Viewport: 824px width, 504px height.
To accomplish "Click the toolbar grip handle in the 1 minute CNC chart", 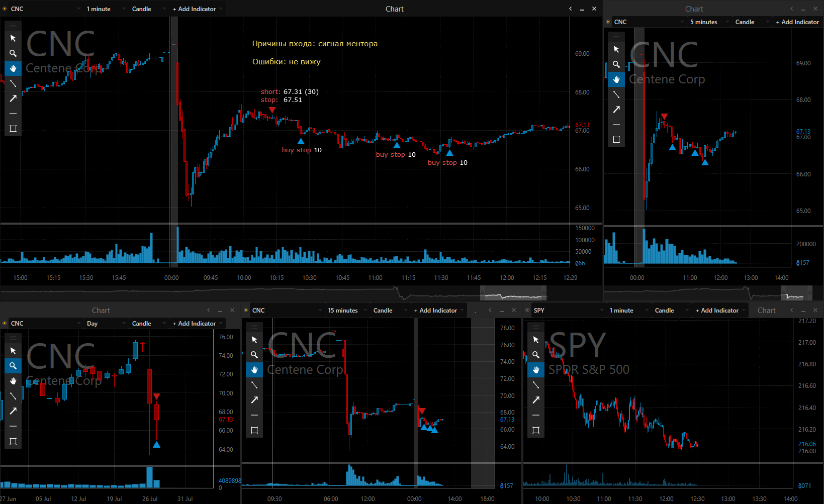I will point(13,25).
